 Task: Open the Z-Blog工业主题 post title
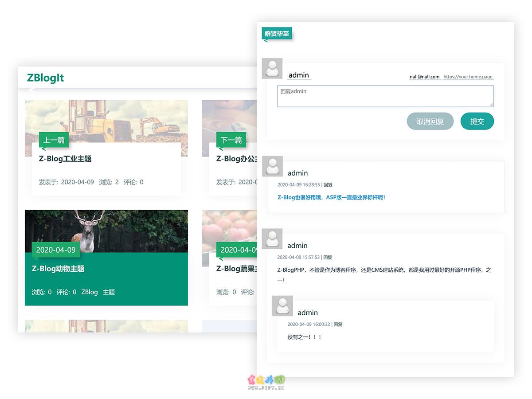65,159
